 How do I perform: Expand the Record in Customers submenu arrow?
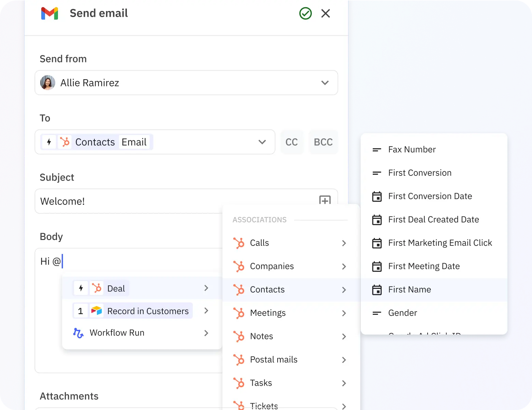[206, 311]
